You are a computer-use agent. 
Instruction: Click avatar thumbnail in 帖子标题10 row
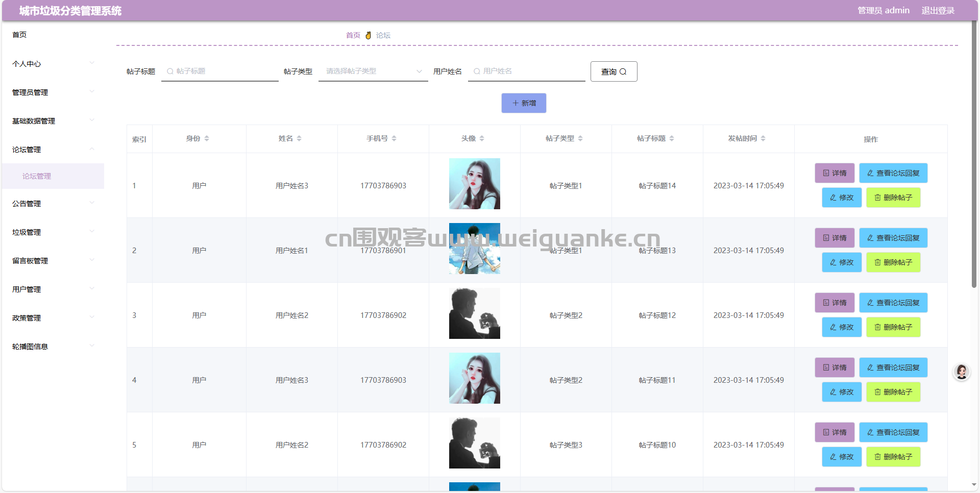(475, 443)
